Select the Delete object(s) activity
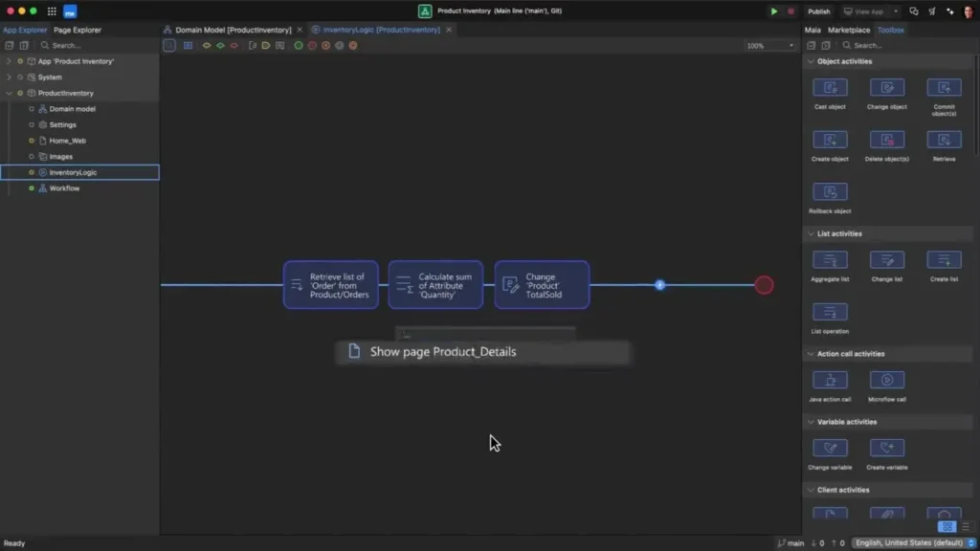The image size is (980, 551). [x=887, y=142]
